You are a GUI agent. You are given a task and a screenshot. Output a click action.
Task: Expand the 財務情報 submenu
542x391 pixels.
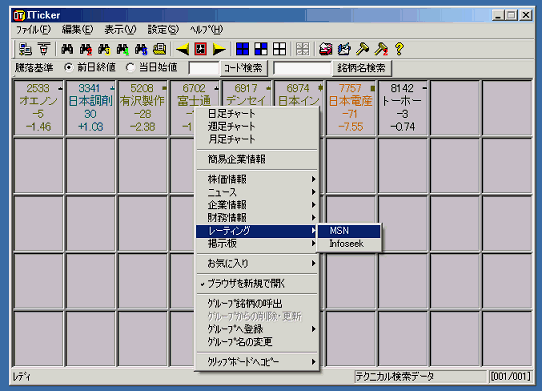[x=256, y=217]
